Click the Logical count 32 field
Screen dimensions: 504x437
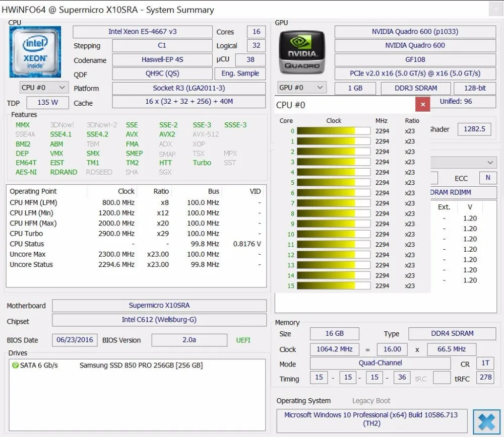pyautogui.click(x=256, y=46)
